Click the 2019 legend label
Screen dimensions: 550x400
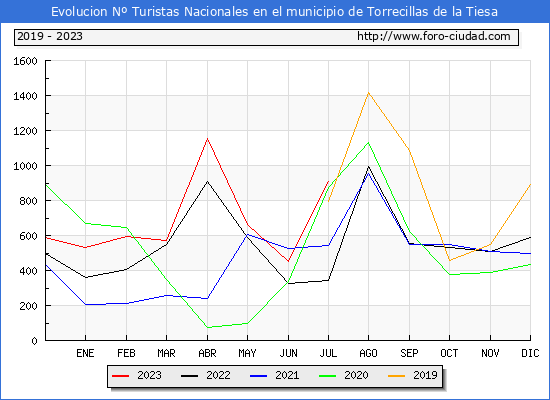[425, 375]
